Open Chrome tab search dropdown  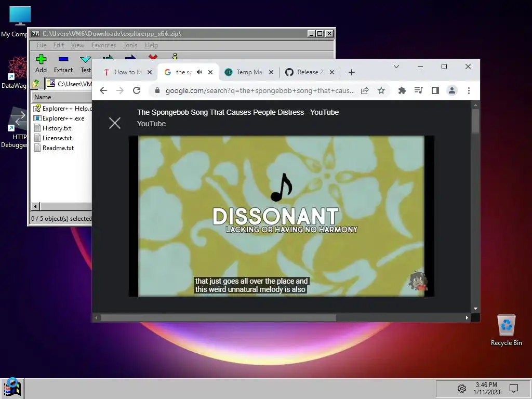396,66
